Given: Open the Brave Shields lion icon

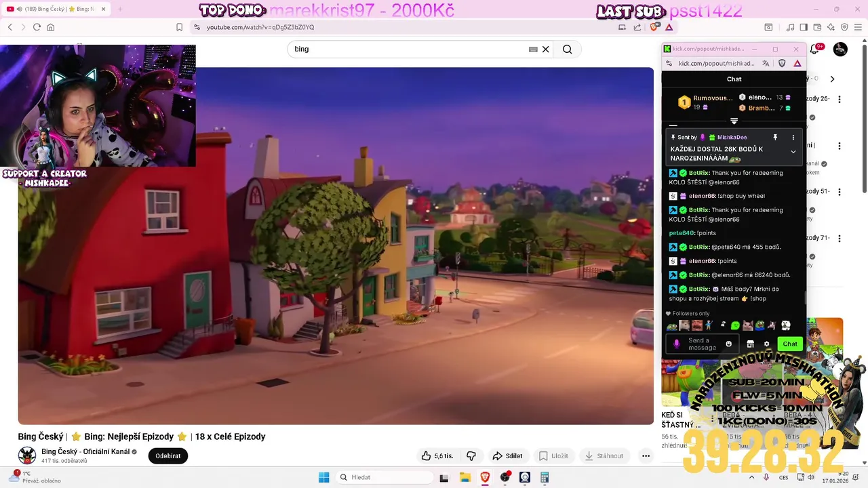Looking at the screenshot, I should click(x=654, y=27).
